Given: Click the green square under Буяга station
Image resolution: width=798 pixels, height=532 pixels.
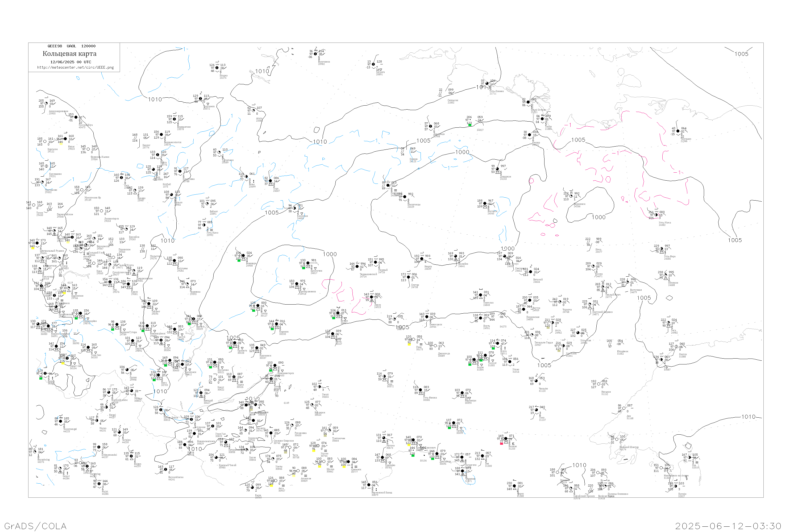Looking at the screenshot, I should (x=493, y=348).
